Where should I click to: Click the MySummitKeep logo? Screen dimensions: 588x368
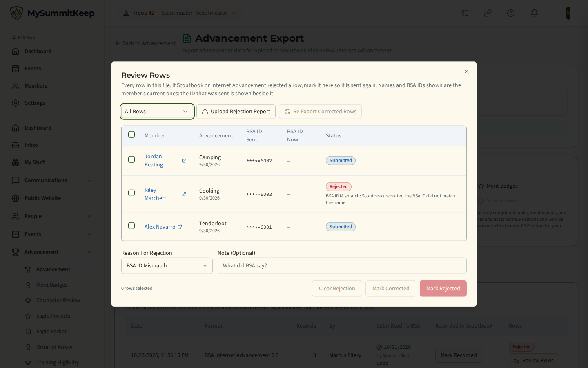[x=52, y=13]
